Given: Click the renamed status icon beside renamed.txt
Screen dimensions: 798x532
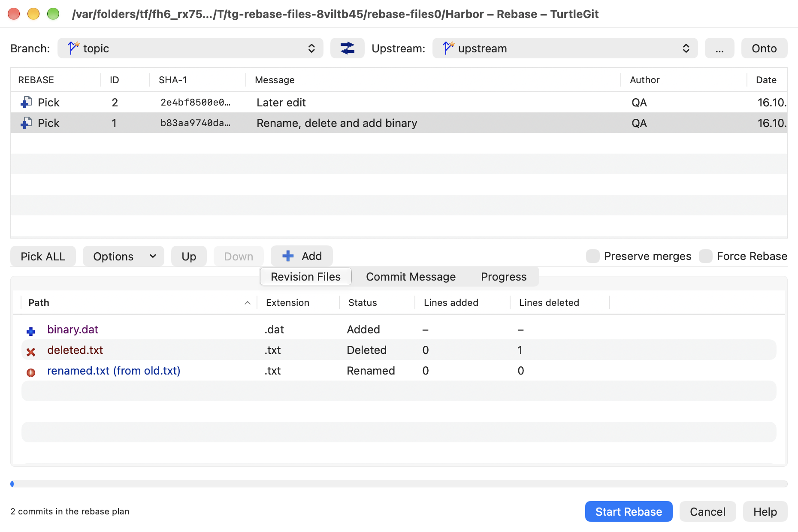Looking at the screenshot, I should (31, 372).
